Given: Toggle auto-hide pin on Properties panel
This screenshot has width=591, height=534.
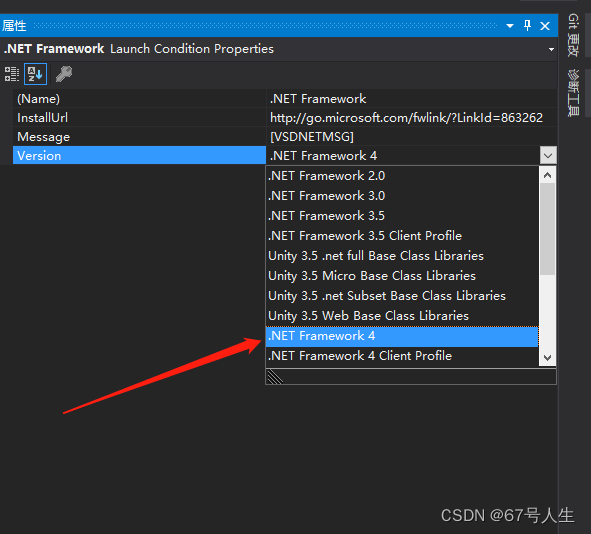Looking at the screenshot, I should 527,26.
